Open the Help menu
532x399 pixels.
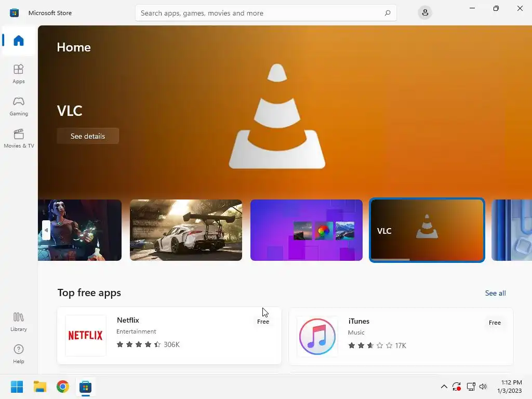click(x=19, y=354)
